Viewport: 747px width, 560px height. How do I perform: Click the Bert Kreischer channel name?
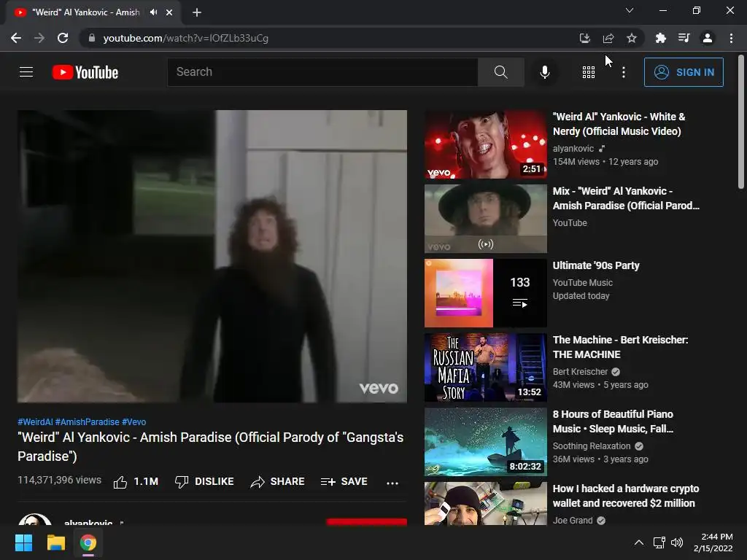tap(580, 371)
